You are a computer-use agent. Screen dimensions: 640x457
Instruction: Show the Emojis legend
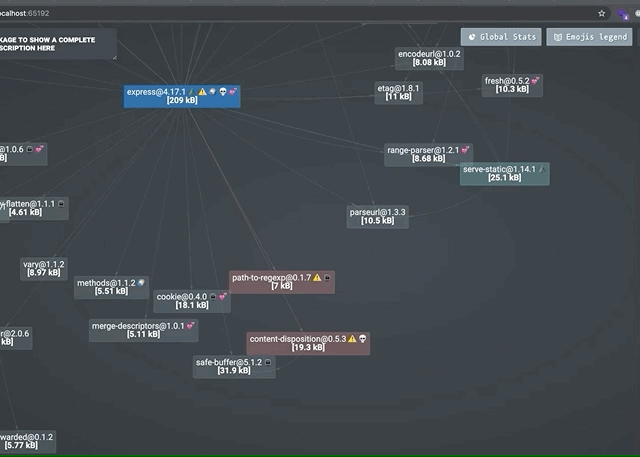point(589,37)
